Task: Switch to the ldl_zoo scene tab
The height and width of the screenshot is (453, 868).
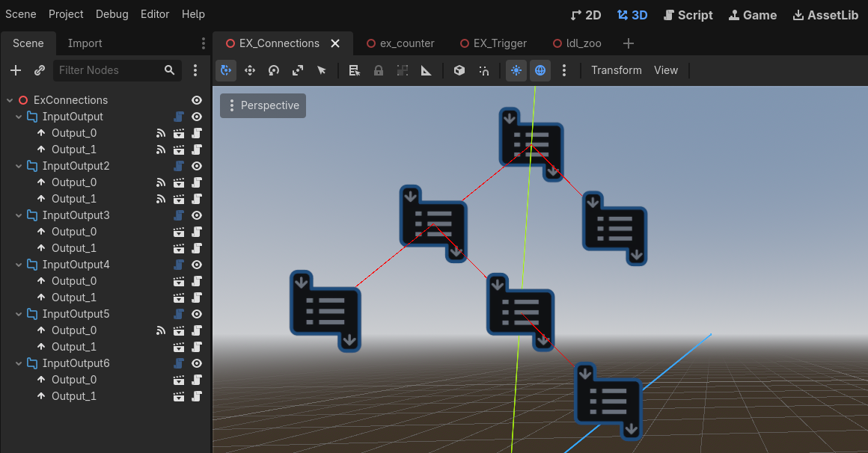Action: [x=578, y=43]
